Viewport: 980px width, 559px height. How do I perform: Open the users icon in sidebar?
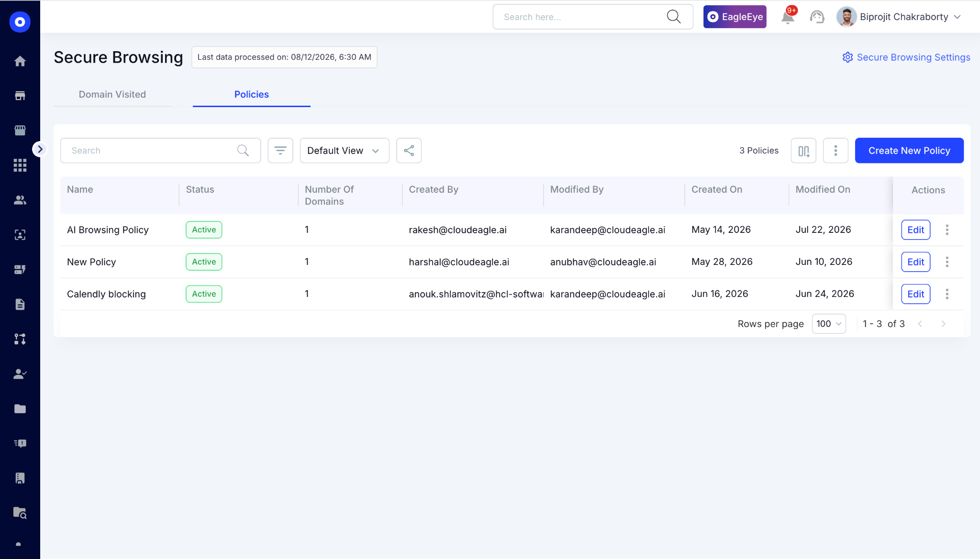point(20,200)
